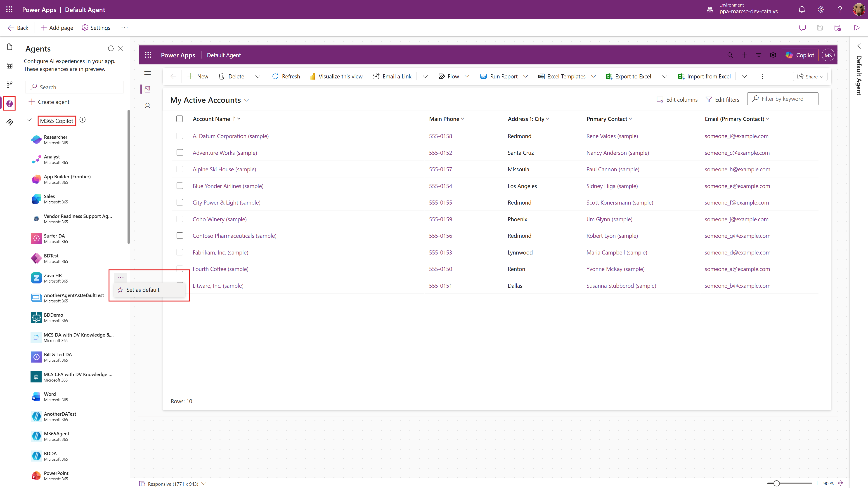Open the Accounts site map icon
This screenshot has height=488, width=868.
point(147,89)
